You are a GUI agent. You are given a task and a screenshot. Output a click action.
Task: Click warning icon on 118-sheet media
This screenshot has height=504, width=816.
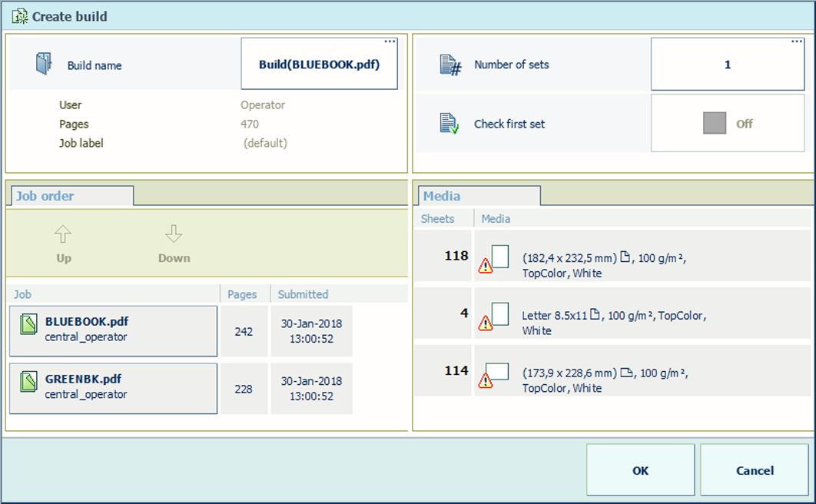point(486,266)
